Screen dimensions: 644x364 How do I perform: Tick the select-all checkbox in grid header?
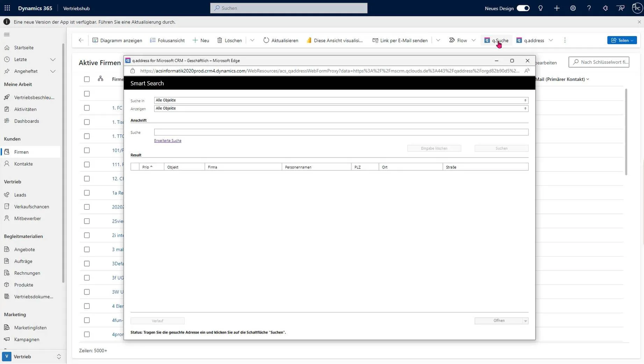click(87, 79)
